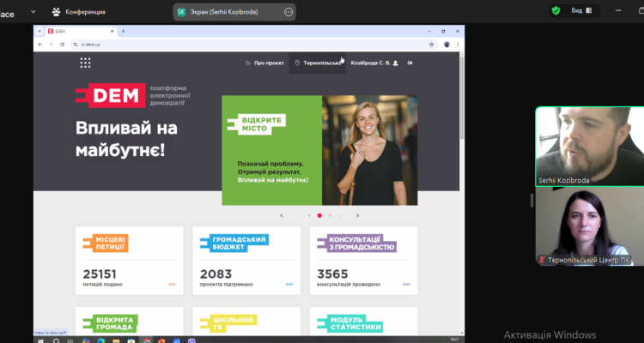Click the Windows Start button

pos(39,338)
